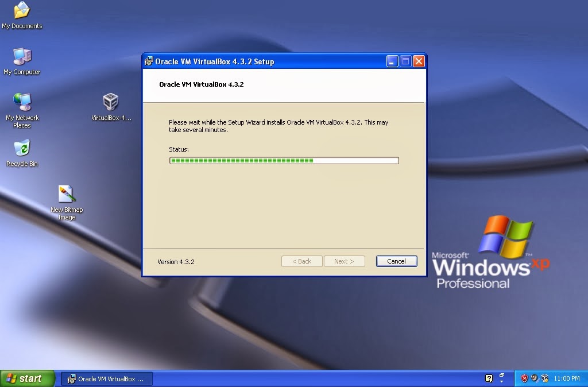Cancel the VirtualBox installation

[x=396, y=261]
